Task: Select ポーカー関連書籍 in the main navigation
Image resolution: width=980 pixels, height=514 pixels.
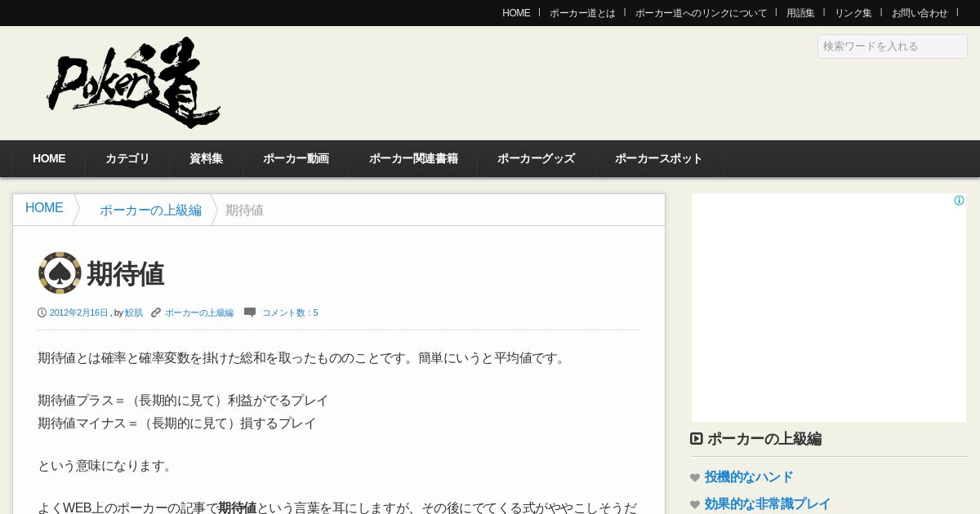Action: pos(413,159)
